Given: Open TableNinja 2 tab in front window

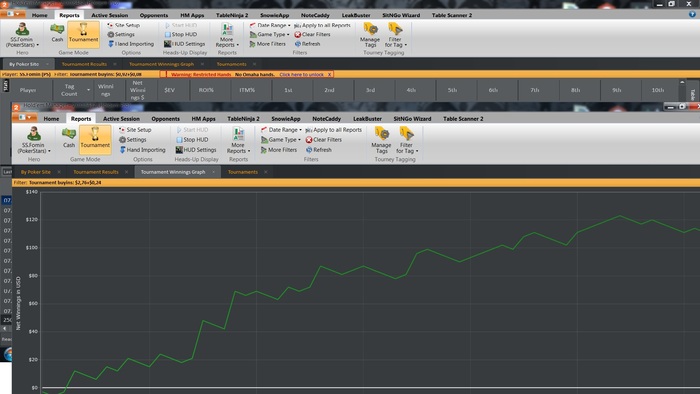Looking at the screenshot, I should 243,119.
